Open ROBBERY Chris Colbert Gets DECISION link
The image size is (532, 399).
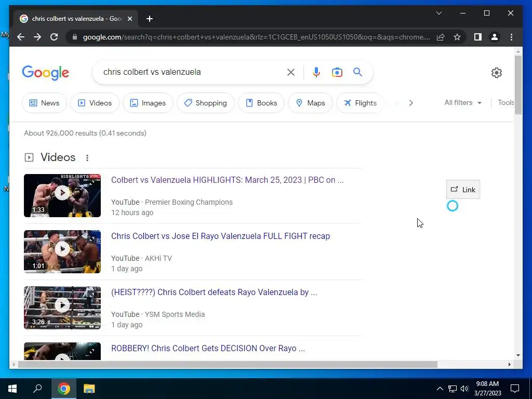208,348
